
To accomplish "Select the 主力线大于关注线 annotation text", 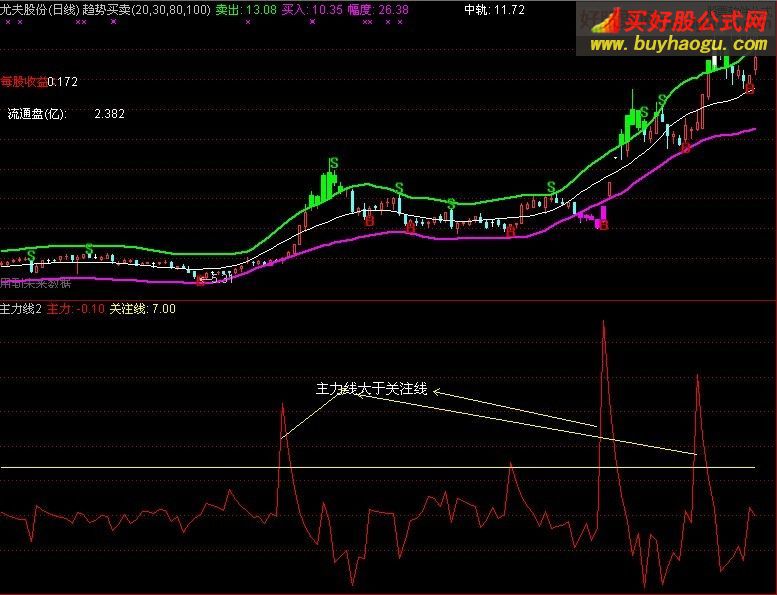I will [x=371, y=389].
